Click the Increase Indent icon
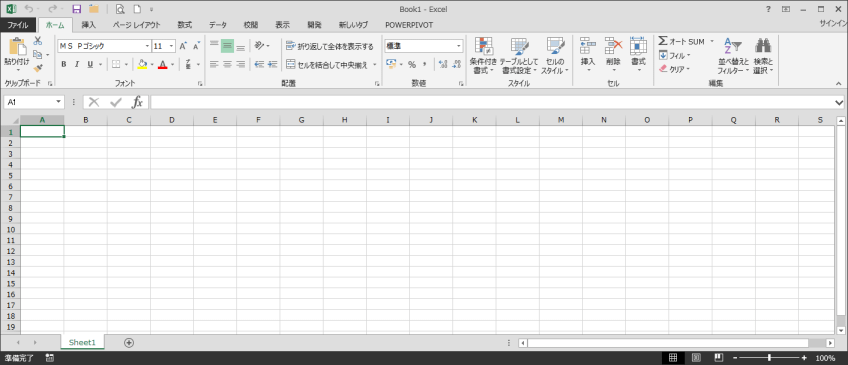 (273, 64)
